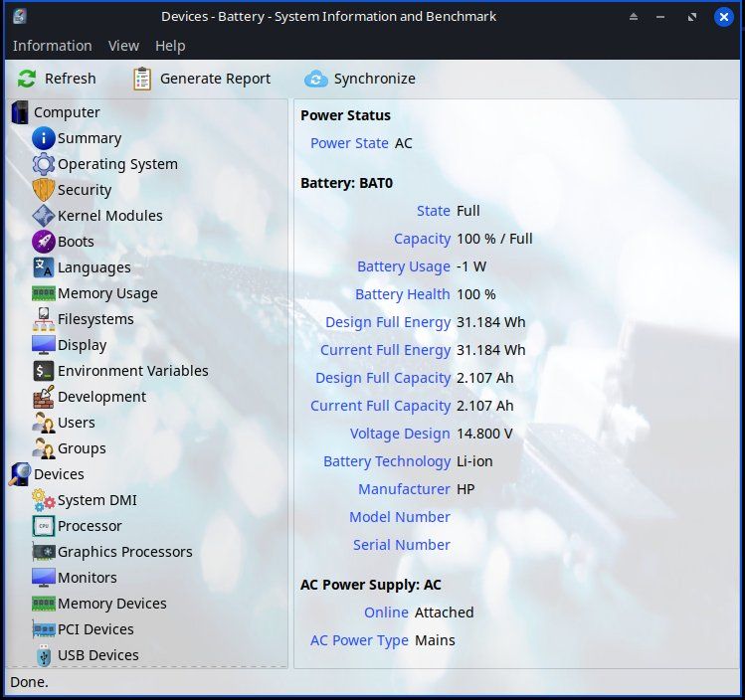The image size is (745, 700).
Task: Click the Synchronize cloud icon
Action: click(316, 79)
